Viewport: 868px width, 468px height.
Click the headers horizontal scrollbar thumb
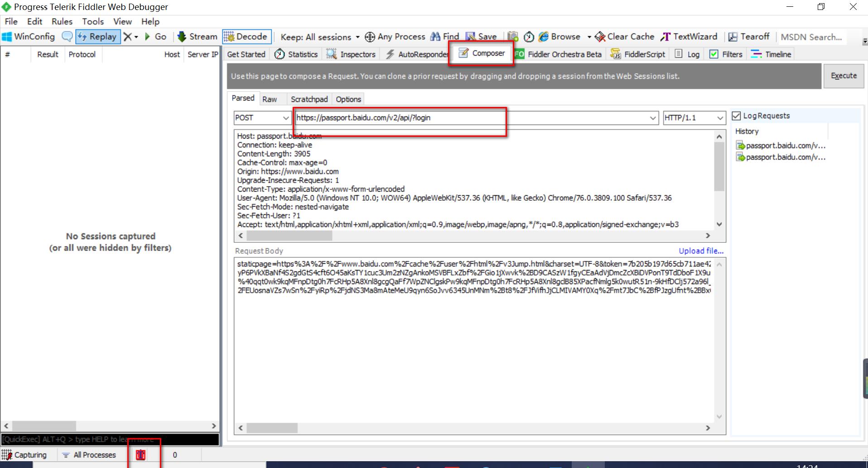coord(289,236)
